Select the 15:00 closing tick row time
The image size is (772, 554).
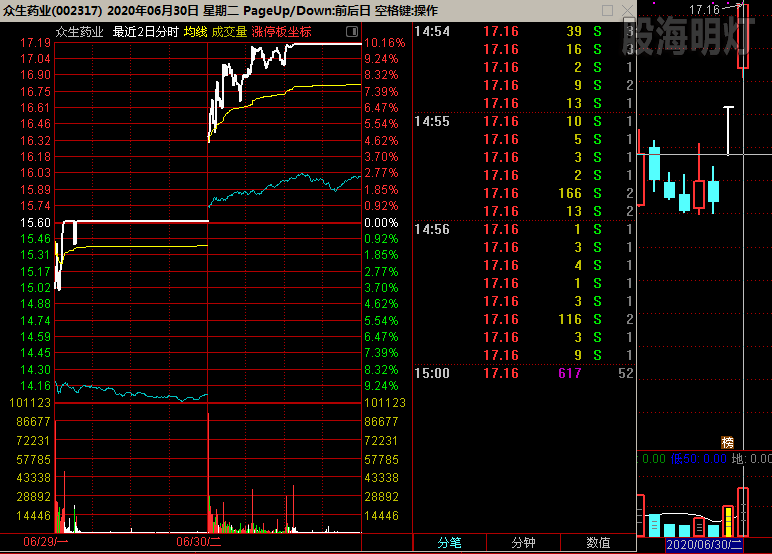tap(432, 373)
